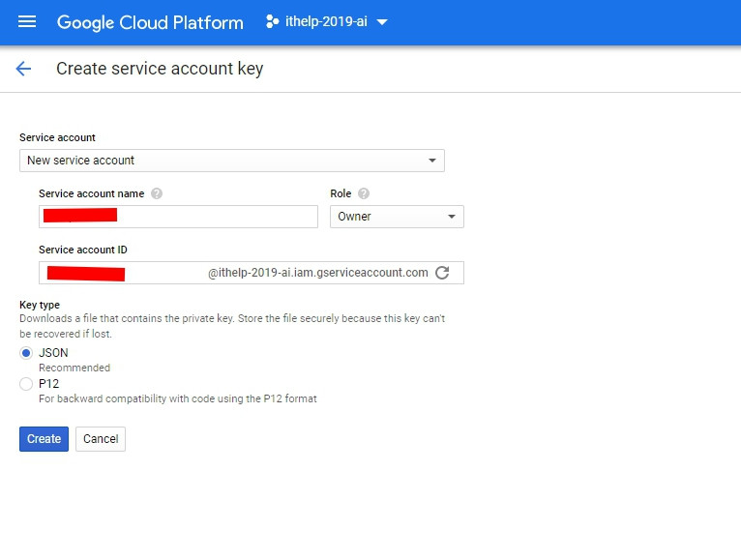Image resolution: width=741 pixels, height=560 pixels.
Task: Select P12 key type
Action: pos(26,384)
